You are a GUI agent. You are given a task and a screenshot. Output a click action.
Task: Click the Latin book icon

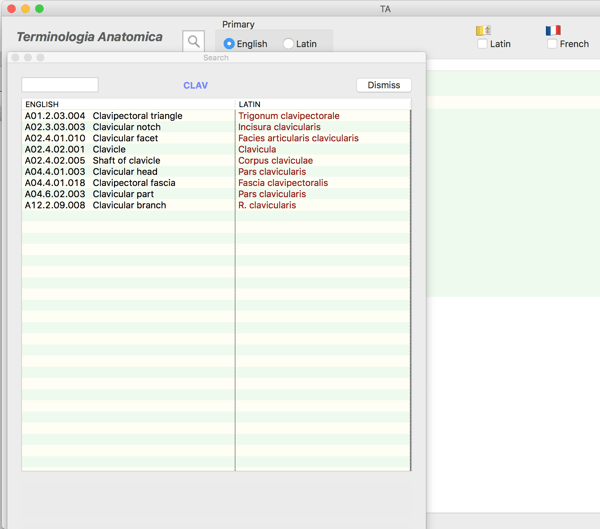[x=483, y=31]
